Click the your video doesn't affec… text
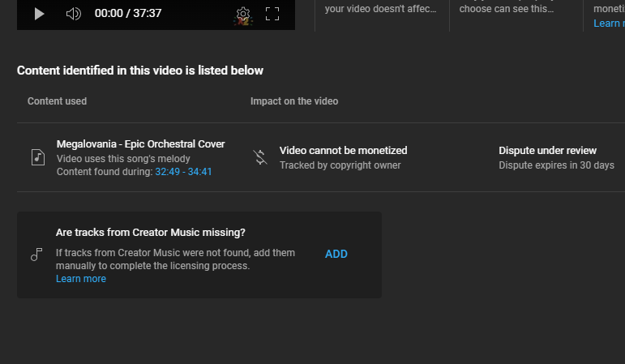625x364 pixels. tap(380, 9)
